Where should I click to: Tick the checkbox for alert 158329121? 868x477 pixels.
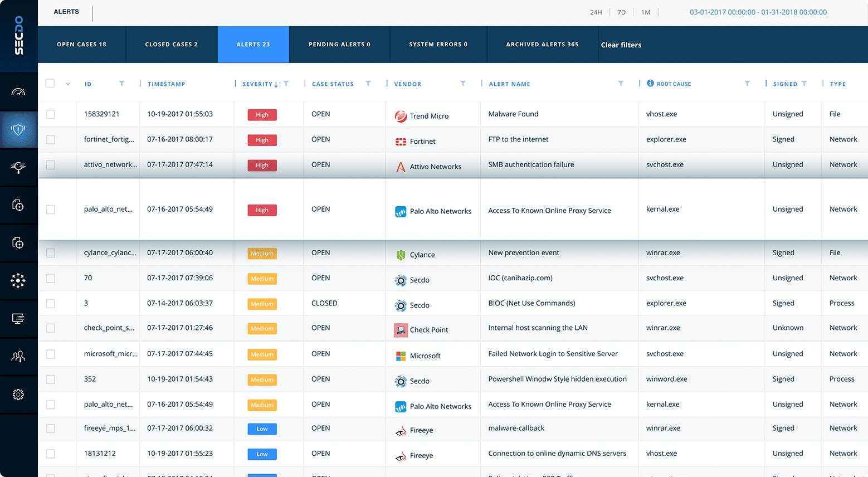click(51, 114)
